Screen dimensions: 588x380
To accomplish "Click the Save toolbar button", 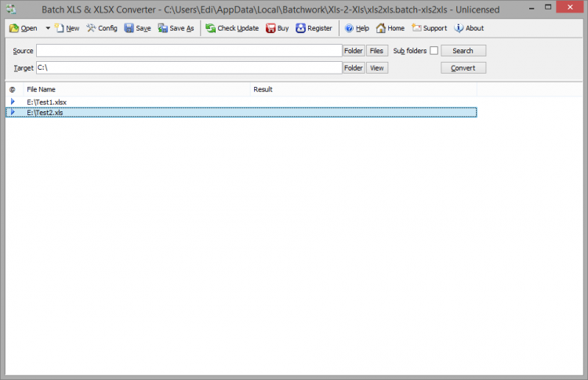I will tap(138, 28).
